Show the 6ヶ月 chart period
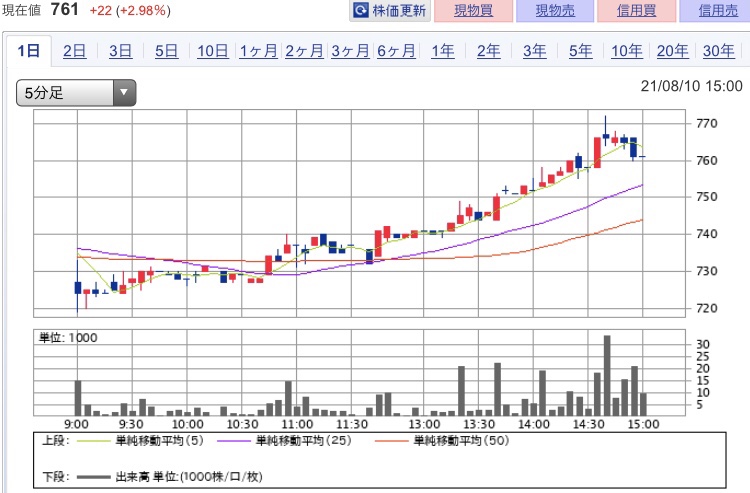Image resolution: width=750 pixels, height=493 pixels. [396, 50]
